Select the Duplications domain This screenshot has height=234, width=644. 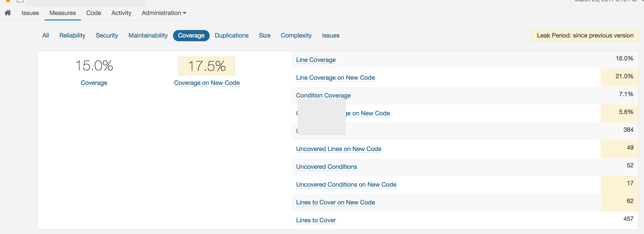[x=232, y=35]
